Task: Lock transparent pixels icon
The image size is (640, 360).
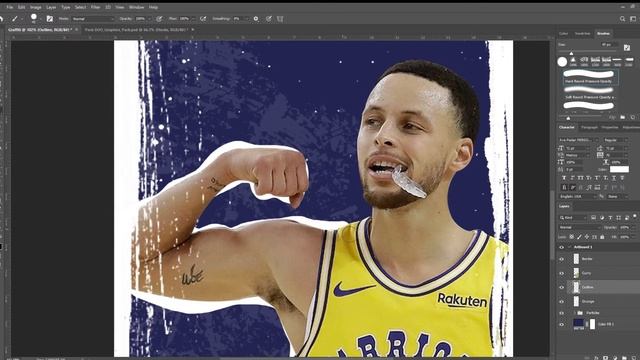Action: (571, 237)
